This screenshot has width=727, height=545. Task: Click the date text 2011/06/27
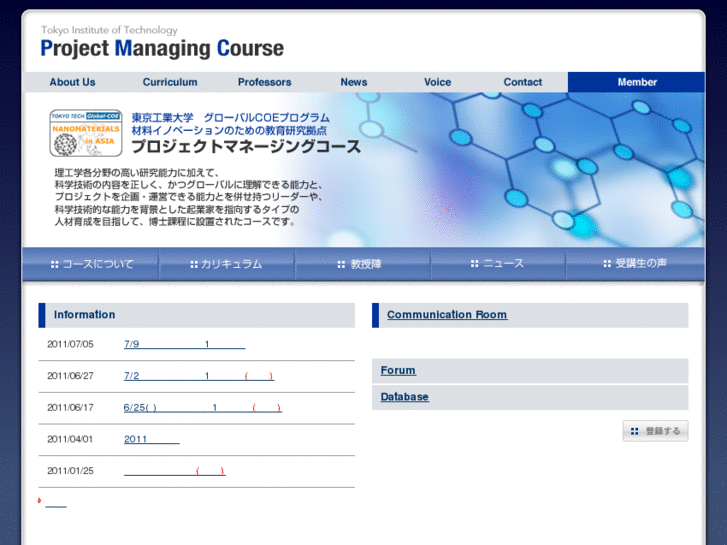pos(70,376)
